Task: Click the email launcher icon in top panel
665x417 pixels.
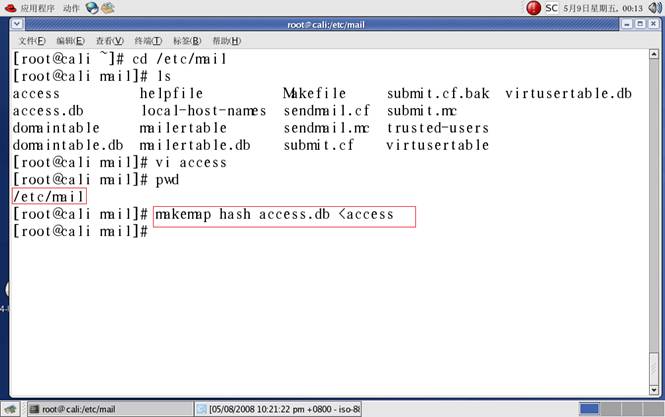Action: coord(109,8)
